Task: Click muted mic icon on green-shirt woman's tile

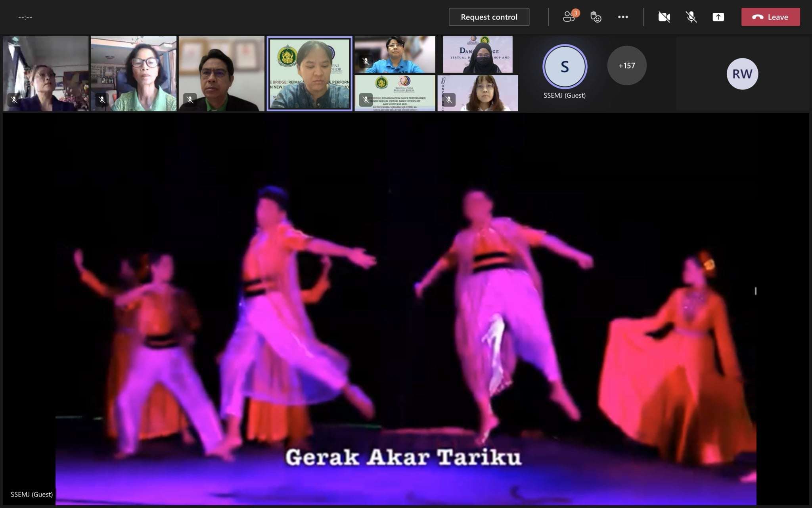Action: [x=102, y=100]
